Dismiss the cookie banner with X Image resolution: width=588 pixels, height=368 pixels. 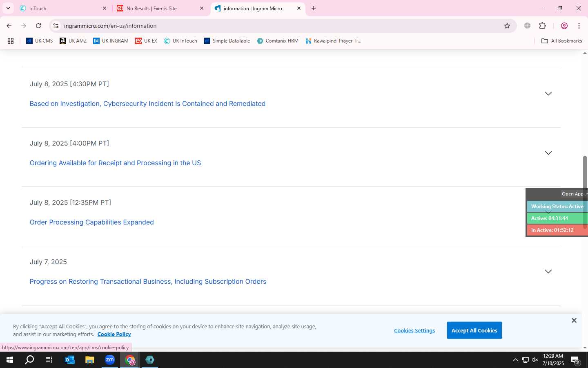click(574, 320)
